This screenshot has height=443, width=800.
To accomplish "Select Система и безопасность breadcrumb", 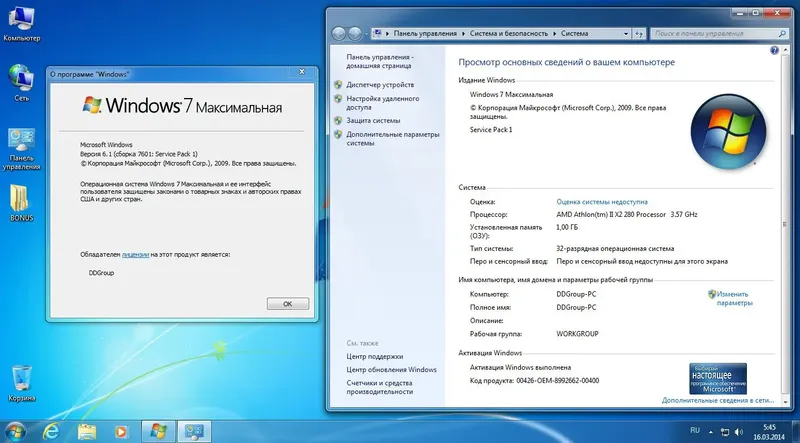I will (x=509, y=34).
